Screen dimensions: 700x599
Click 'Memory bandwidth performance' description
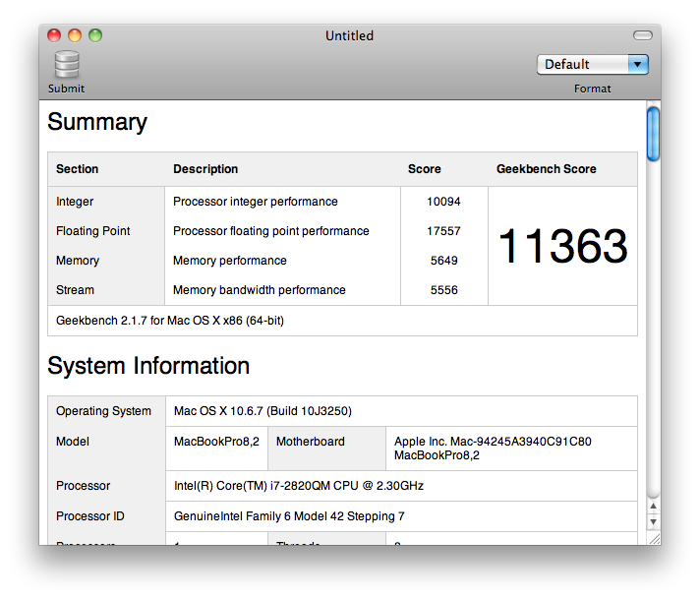pyautogui.click(x=260, y=290)
